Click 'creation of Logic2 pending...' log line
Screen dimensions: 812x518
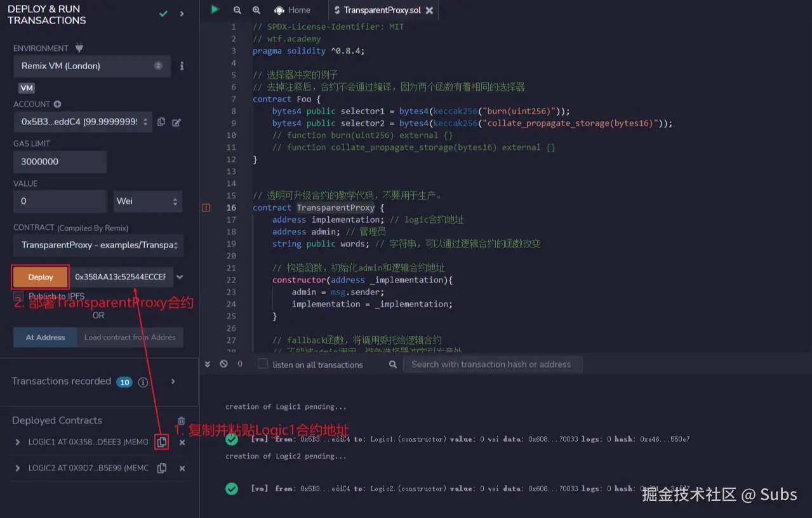pos(286,456)
